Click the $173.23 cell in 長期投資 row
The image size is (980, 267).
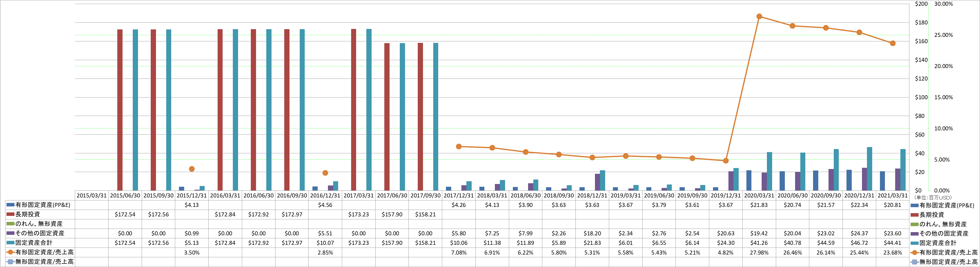coord(359,214)
